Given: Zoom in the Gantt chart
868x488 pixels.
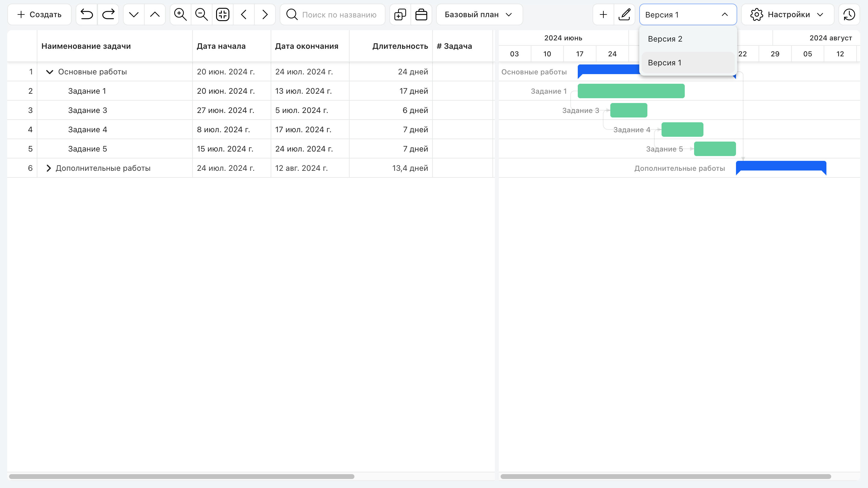Looking at the screenshot, I should [x=181, y=14].
